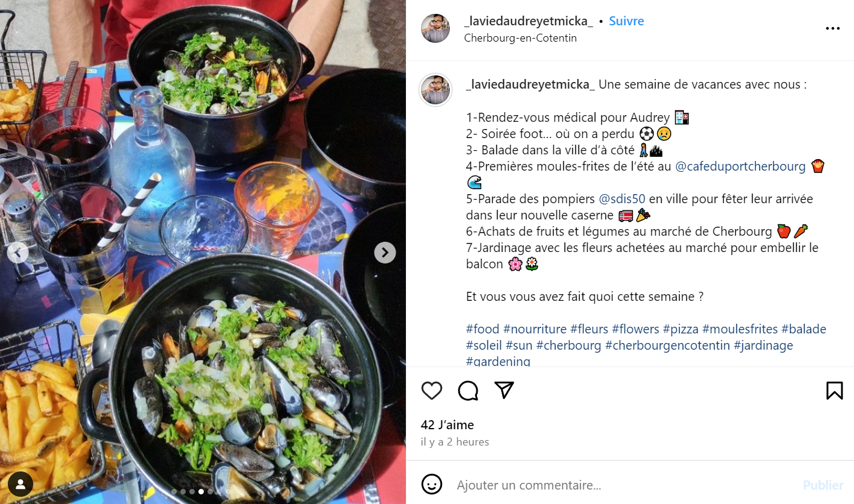Image resolution: width=854 pixels, height=504 pixels.
Task: Show tagged people icon on photo
Action: click(x=21, y=484)
